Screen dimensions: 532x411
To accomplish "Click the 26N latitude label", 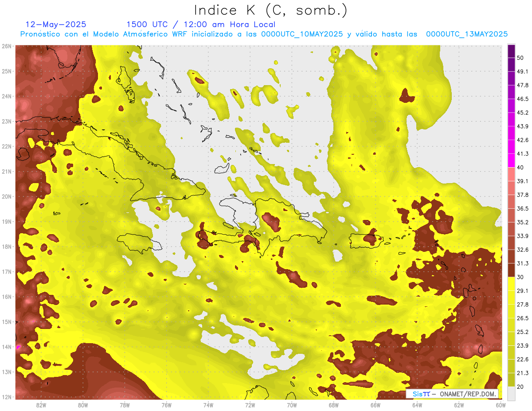I will [x=6, y=46].
